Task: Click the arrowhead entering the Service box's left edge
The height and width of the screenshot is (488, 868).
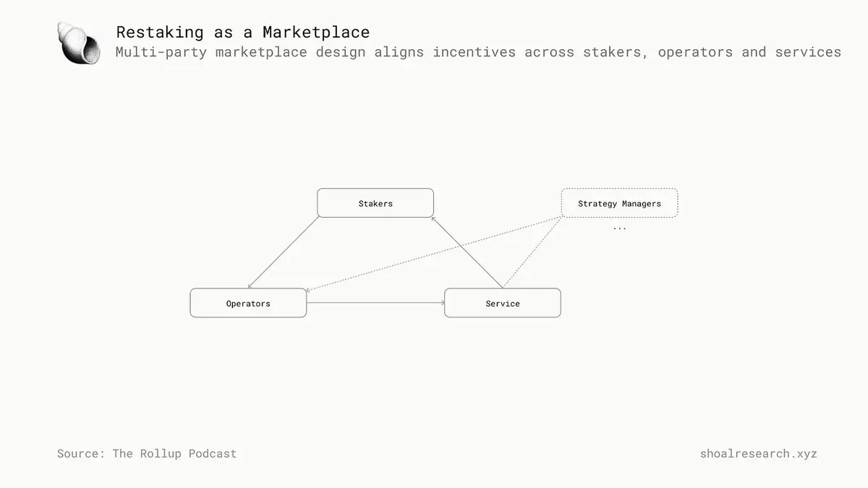Action: coord(442,303)
